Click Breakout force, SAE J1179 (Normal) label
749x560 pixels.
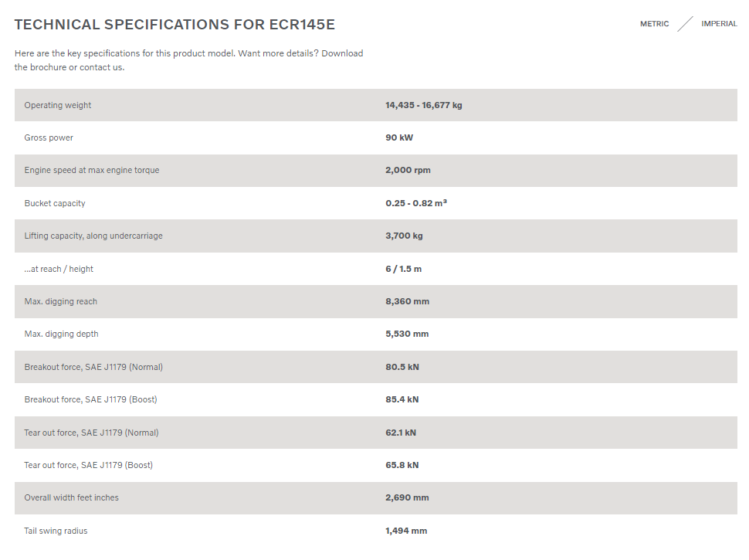pos(93,367)
